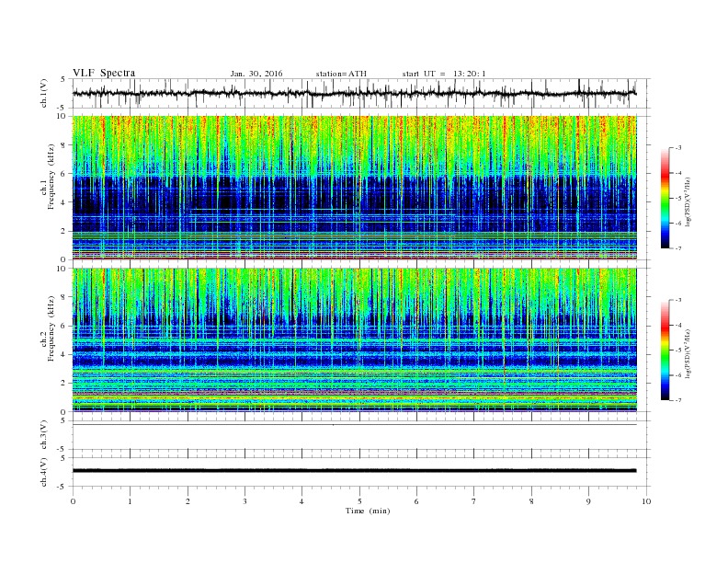
Task: Click the time axis tick label "9"
Action: click(588, 501)
